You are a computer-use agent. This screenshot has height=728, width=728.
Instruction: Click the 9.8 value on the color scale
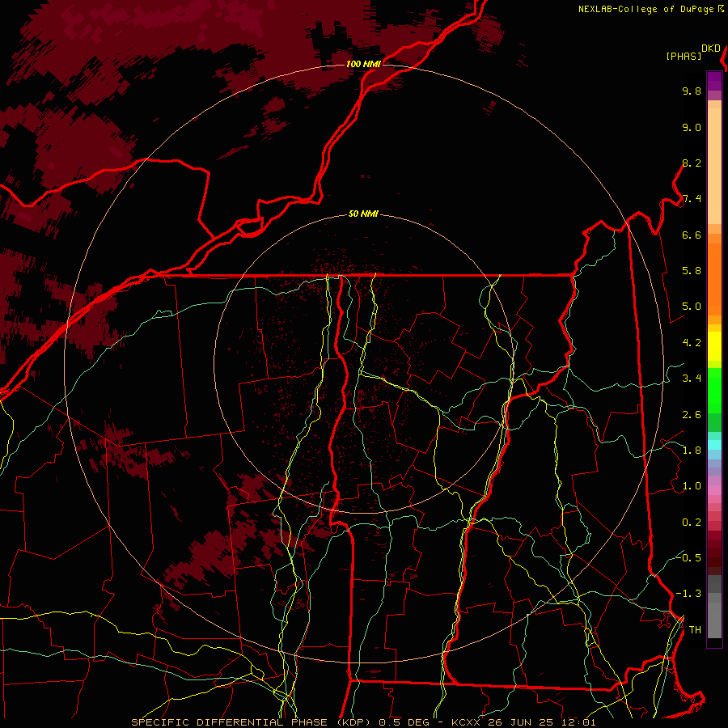(692, 91)
